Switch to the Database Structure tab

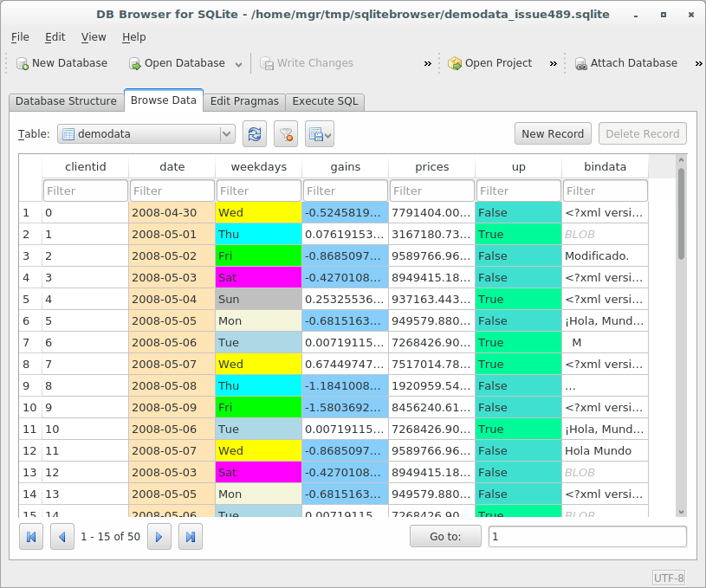[x=66, y=100]
